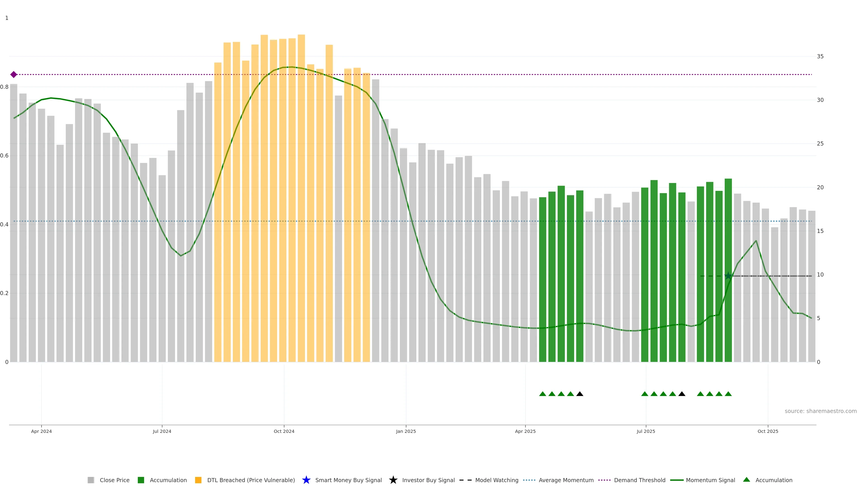Screen dimensions: 868x488
Task: Click the black Investor Buy Signal star in legend
Action: (393, 480)
